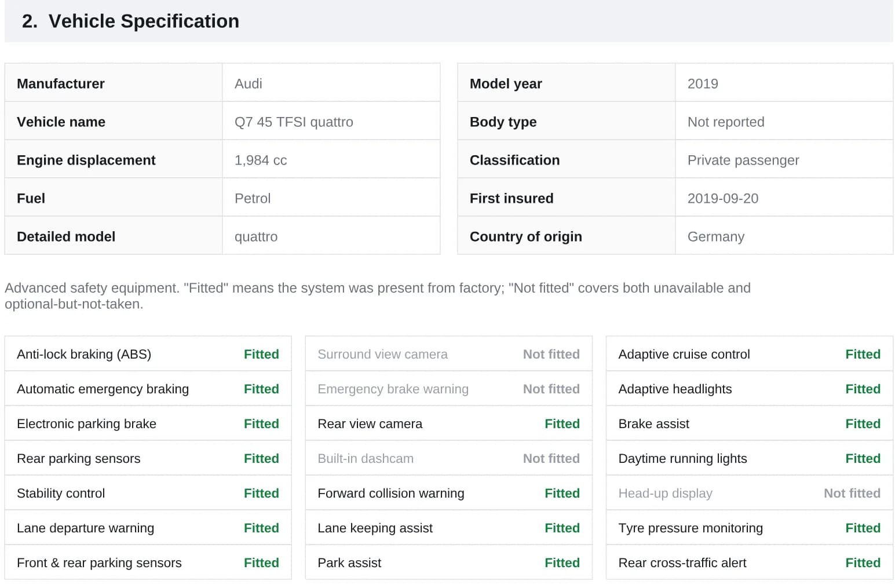Select the "Q7 45 TFSI quattro" vehicle name value

point(294,122)
